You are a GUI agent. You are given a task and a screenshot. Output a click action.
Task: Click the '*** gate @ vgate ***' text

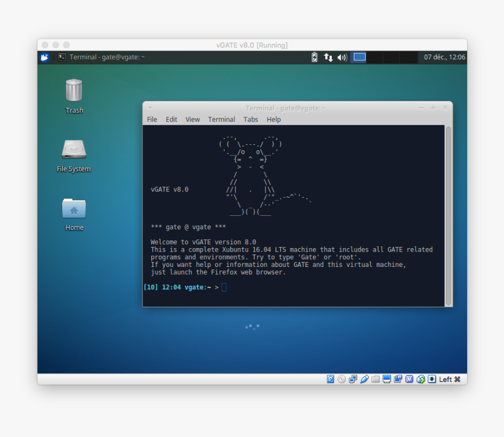click(x=188, y=227)
